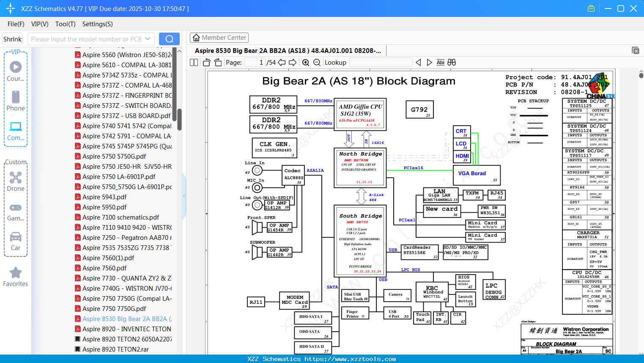Select highlighted Aspire 8530 Big Bear 2A file

tap(127, 319)
